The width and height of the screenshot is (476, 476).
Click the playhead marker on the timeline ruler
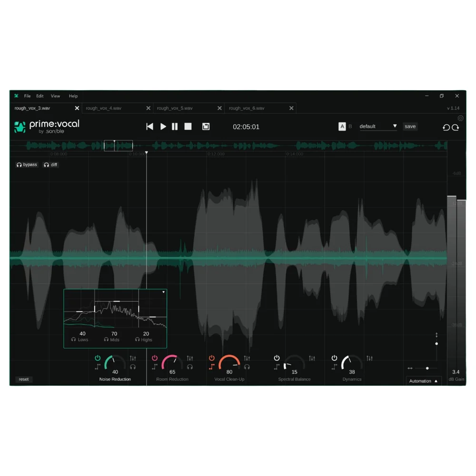point(146,153)
